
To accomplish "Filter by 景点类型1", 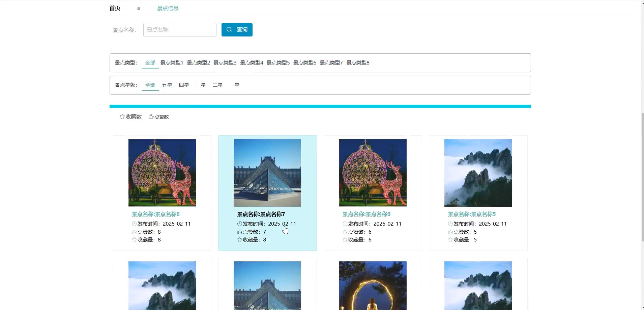I will (172, 63).
